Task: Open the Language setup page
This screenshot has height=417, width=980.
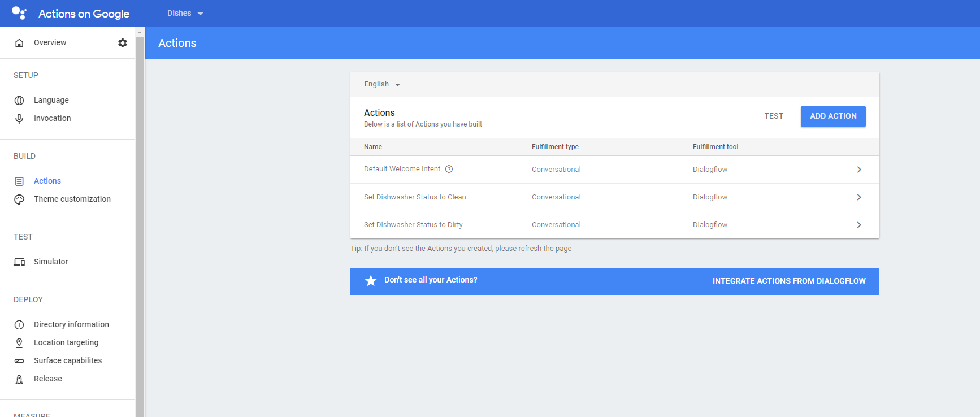Action: pos(51,100)
